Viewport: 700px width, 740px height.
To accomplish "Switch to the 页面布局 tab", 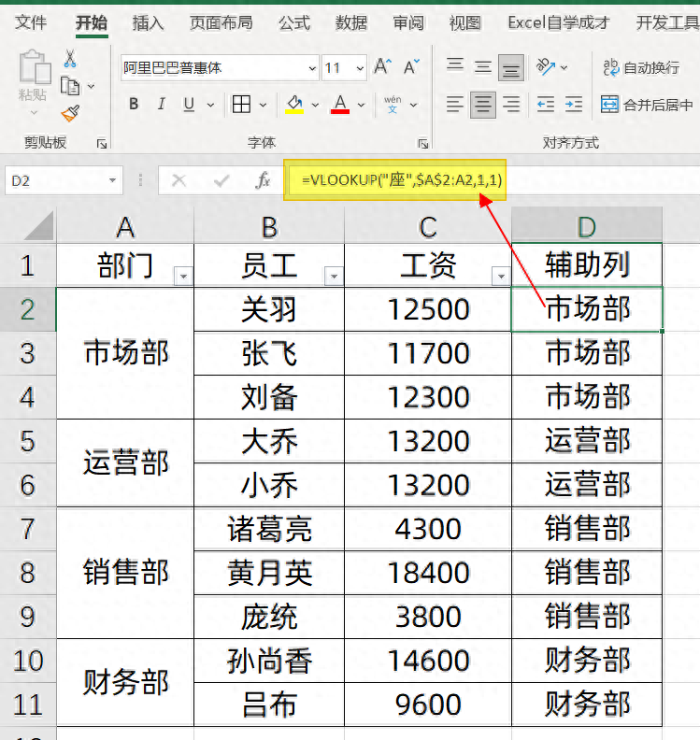I will [x=221, y=22].
